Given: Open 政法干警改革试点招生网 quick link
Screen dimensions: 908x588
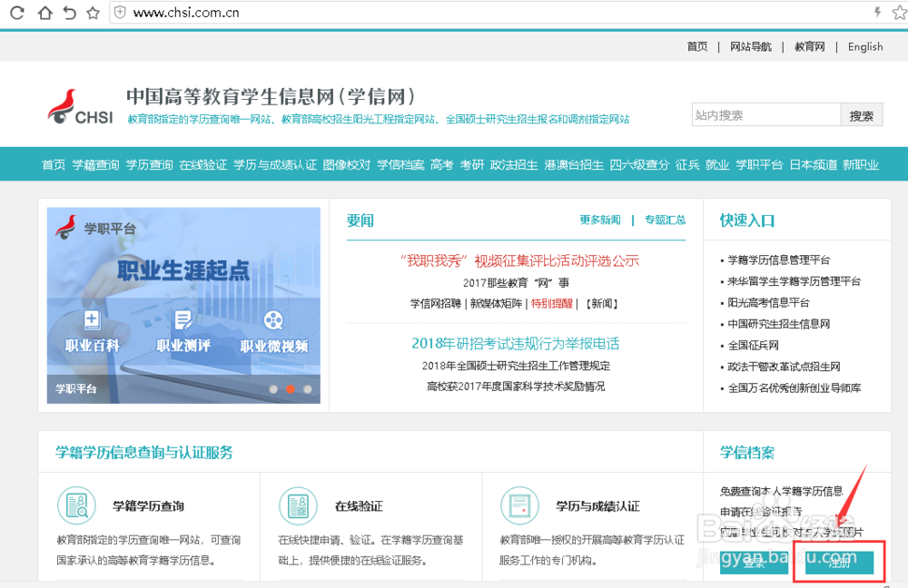Looking at the screenshot, I should tap(785, 367).
